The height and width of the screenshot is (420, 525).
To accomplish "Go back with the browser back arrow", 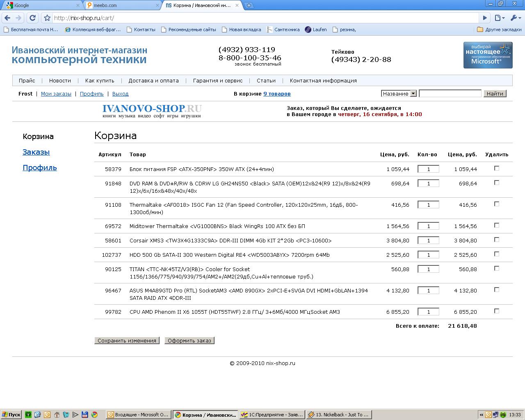I will [7, 18].
